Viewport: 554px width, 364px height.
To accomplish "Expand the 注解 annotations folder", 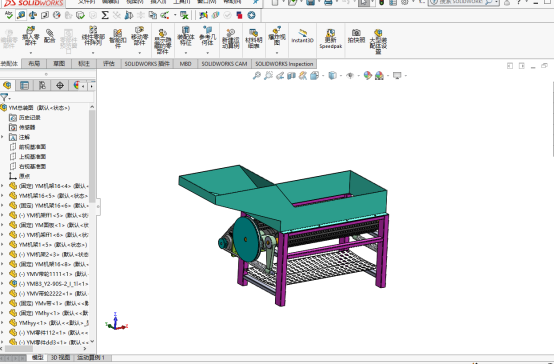I will [2, 137].
